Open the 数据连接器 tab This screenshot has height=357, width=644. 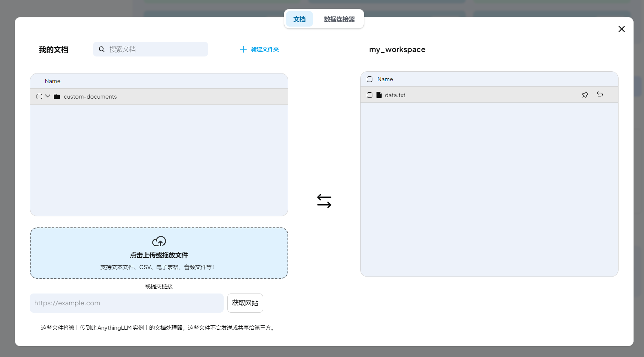click(339, 19)
